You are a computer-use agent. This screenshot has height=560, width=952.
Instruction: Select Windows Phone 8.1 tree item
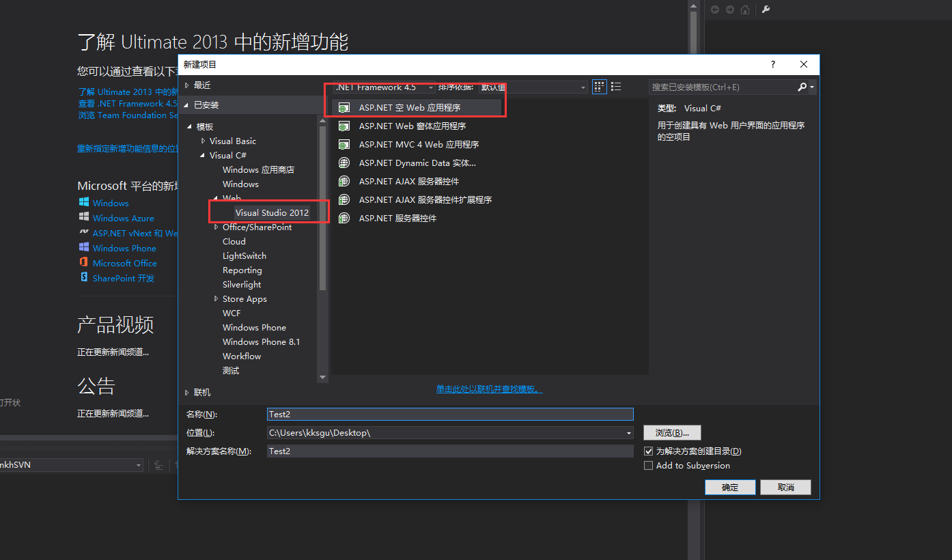[x=261, y=342]
